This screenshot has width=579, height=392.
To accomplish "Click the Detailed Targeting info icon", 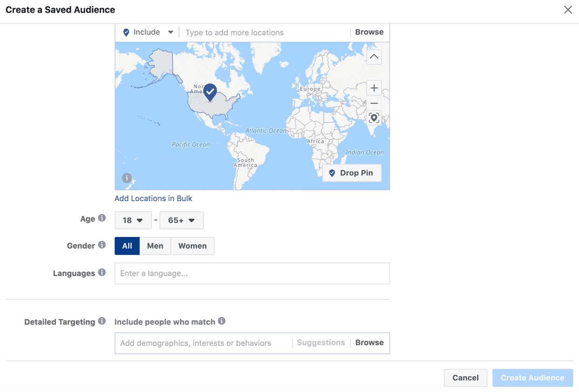I will pos(102,321).
